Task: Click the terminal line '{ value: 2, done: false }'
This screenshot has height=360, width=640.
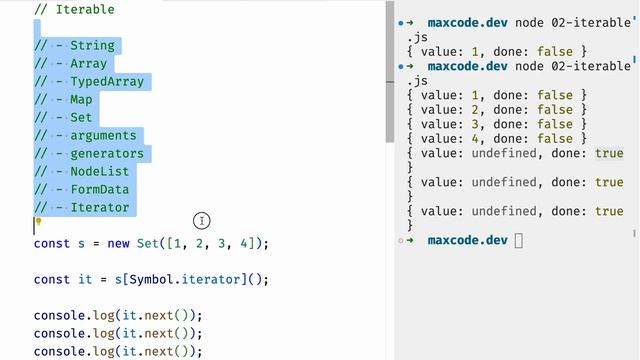Action: click(497, 109)
